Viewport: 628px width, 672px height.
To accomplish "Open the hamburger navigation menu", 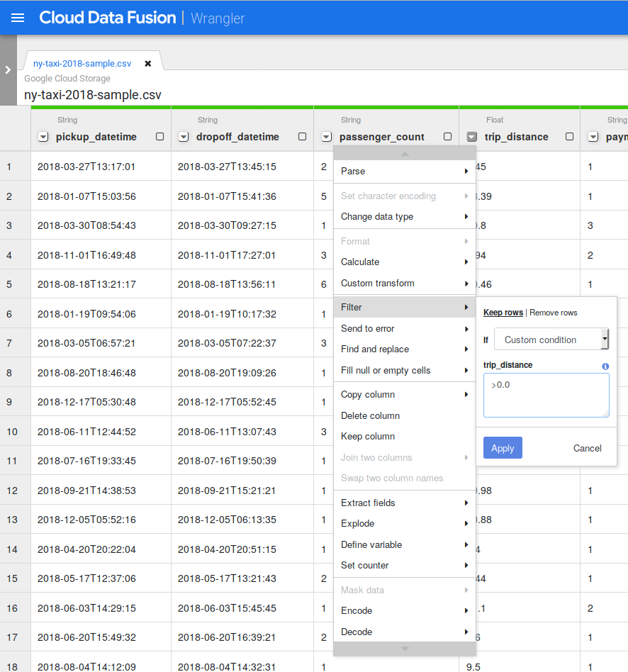I will [18, 18].
